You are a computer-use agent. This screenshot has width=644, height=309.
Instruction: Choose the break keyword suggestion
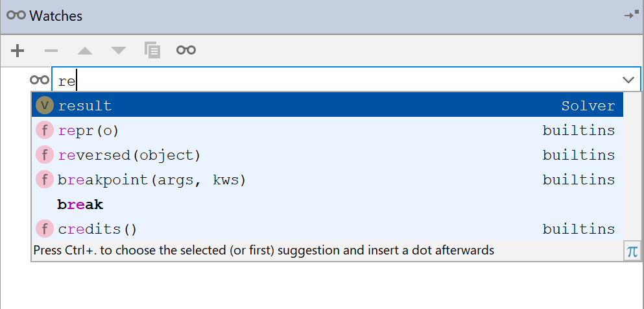[x=328, y=204]
